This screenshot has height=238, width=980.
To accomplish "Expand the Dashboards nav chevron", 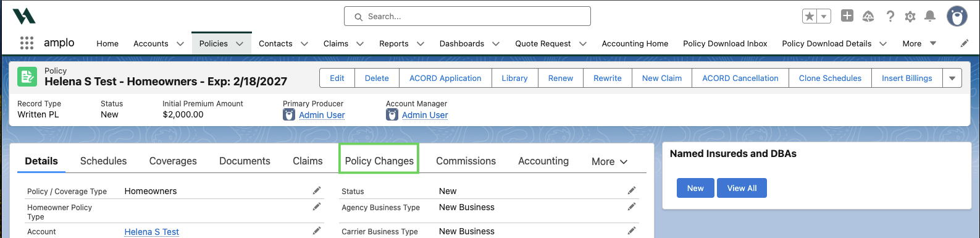I will click(496, 44).
